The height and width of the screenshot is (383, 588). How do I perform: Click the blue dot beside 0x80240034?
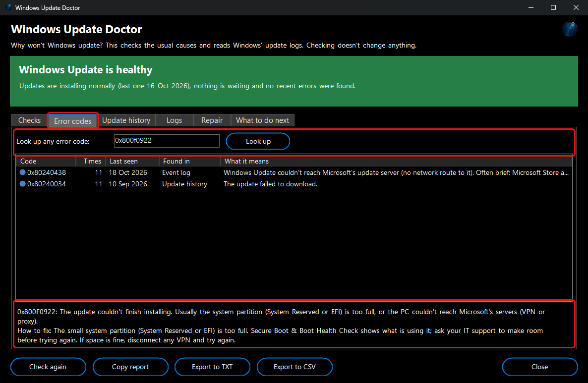pyautogui.click(x=22, y=184)
